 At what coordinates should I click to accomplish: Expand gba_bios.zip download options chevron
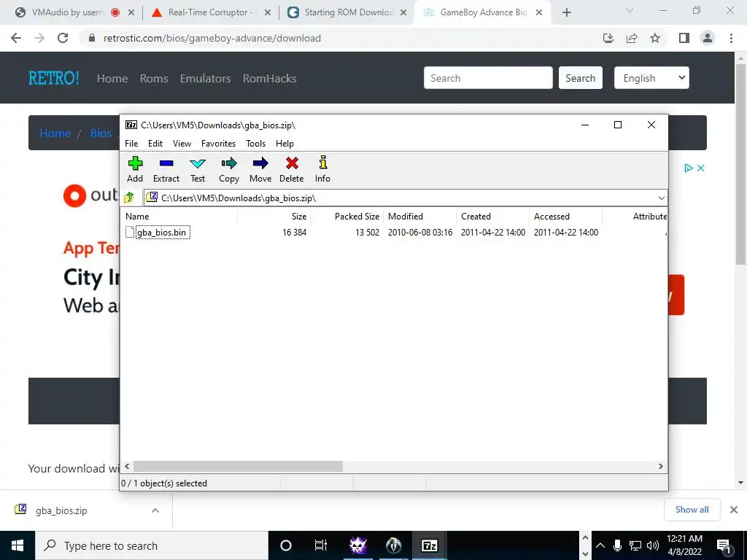coord(155,510)
